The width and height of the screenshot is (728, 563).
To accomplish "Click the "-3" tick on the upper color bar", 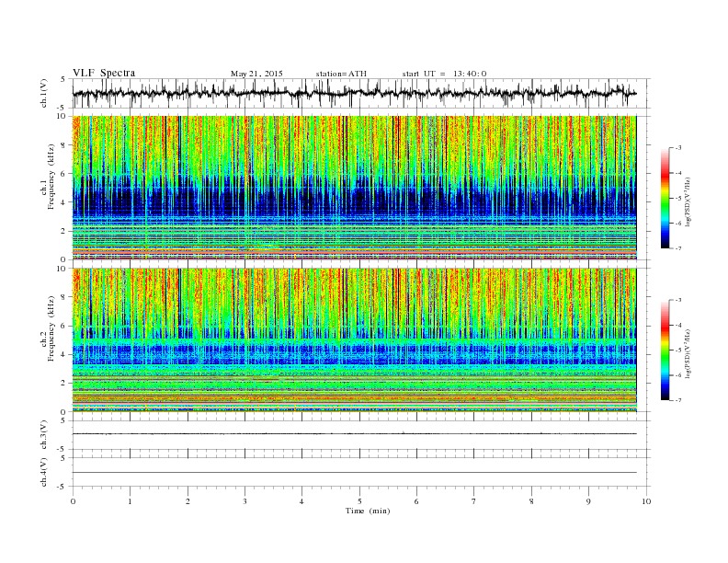I will point(677,148).
